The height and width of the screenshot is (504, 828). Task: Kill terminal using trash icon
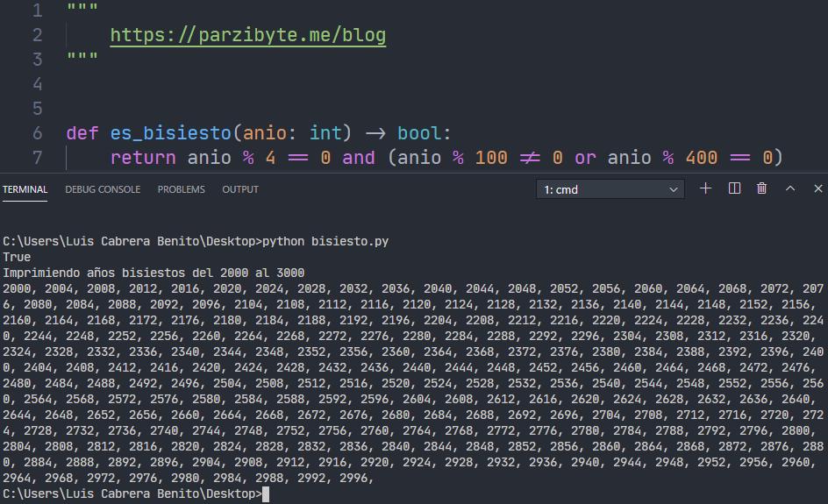coord(761,188)
